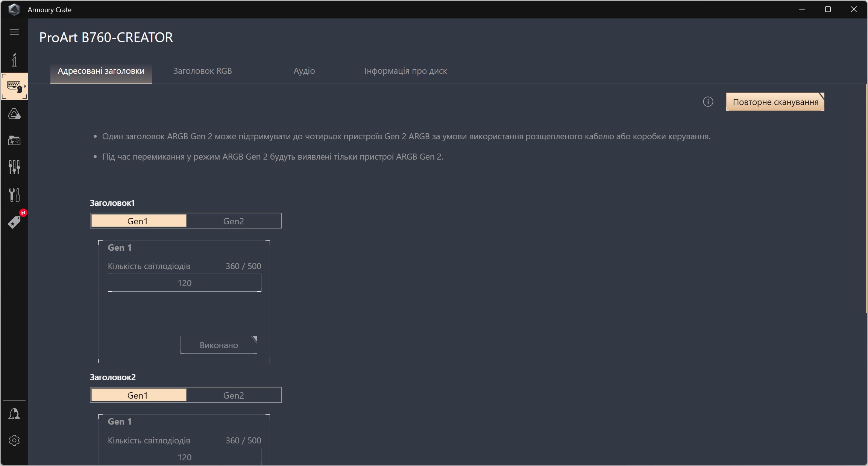This screenshot has height=466, width=868.
Task: Click the 360 / 500 value under Заголовок2
Action: (243, 440)
